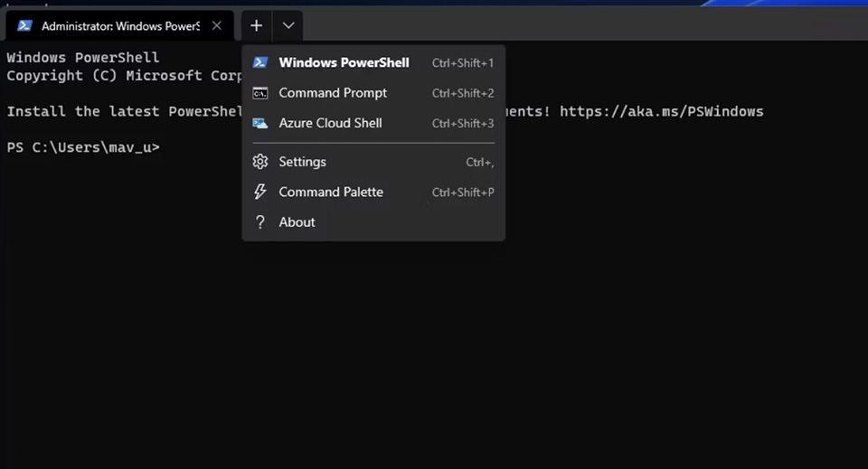The image size is (868, 469).
Task: Choose Command Prompt from the menu
Action: [x=373, y=93]
